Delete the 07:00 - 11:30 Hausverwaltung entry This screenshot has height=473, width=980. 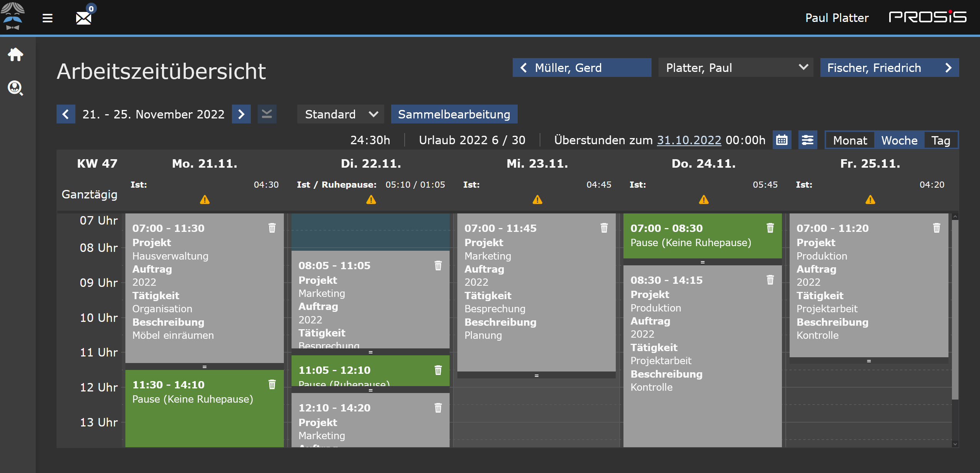(x=272, y=228)
